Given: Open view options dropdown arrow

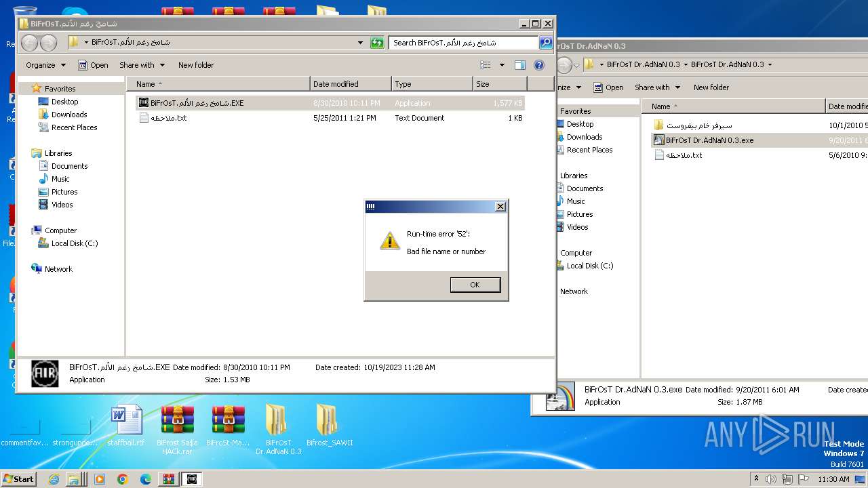Looking at the screenshot, I should [502, 65].
